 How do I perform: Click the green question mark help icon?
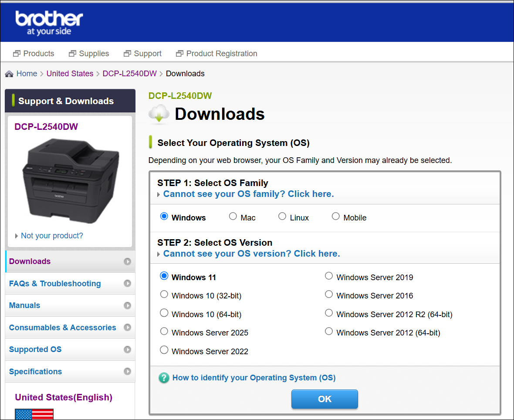tap(164, 378)
